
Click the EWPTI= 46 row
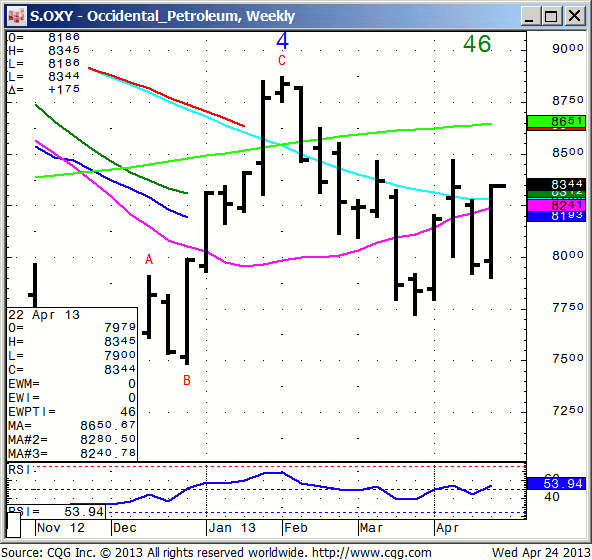pos(72,411)
